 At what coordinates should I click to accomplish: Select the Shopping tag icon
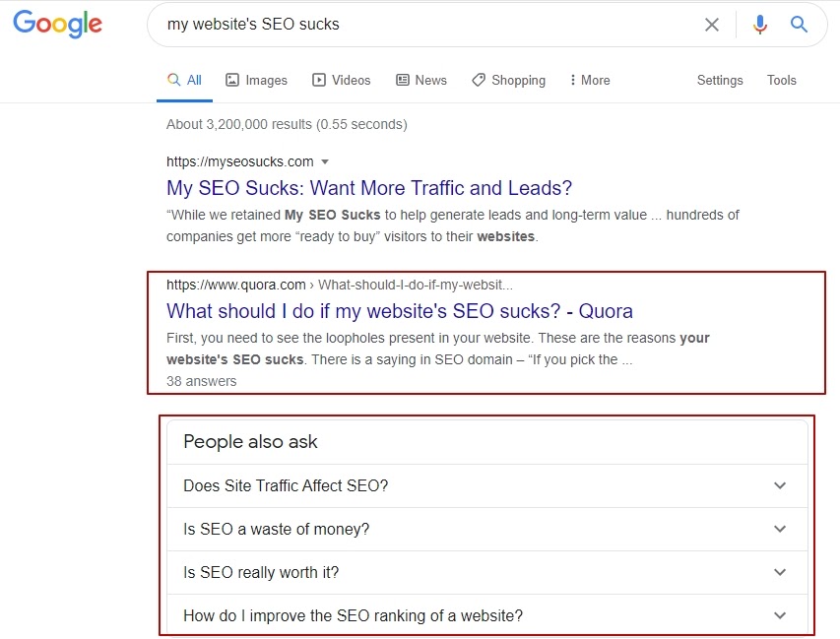pos(479,80)
